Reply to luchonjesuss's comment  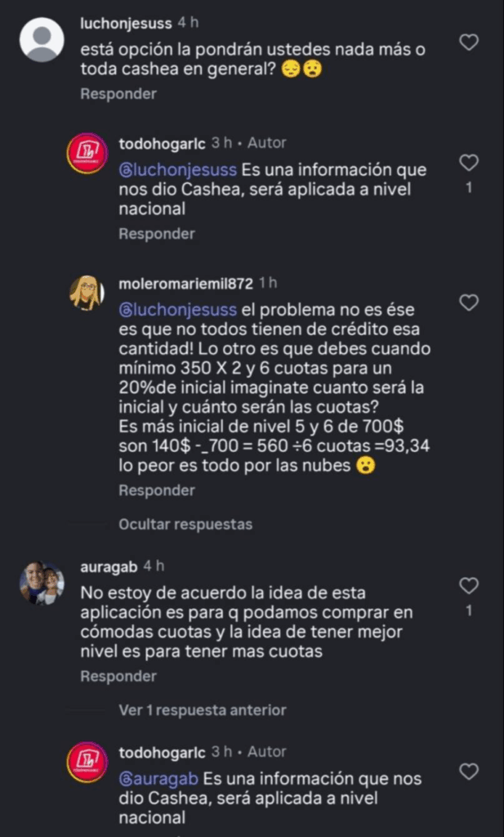click(x=118, y=94)
